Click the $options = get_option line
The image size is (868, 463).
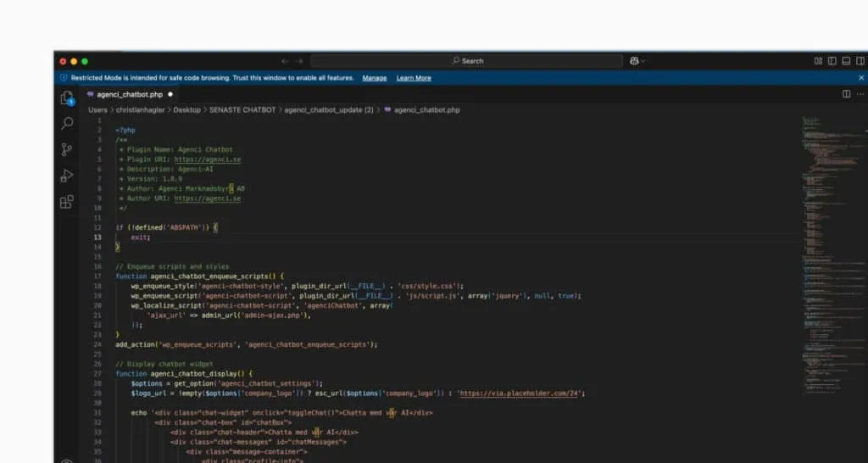tap(227, 384)
